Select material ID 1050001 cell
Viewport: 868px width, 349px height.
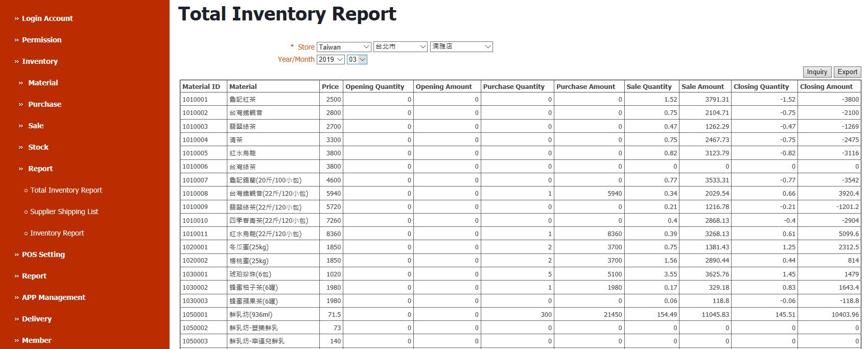coord(203,314)
